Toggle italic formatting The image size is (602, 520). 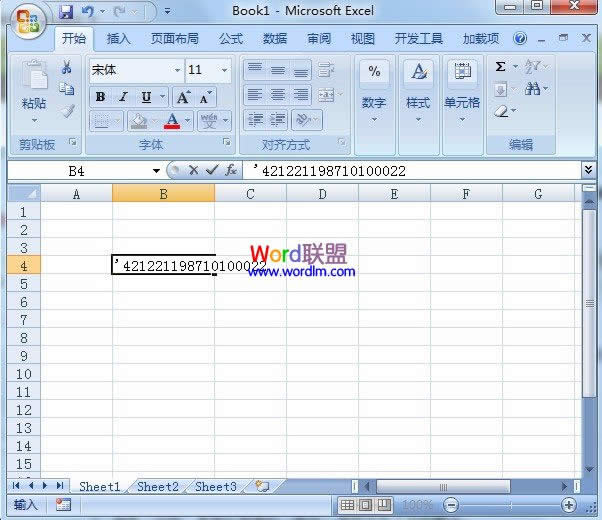pos(123,97)
